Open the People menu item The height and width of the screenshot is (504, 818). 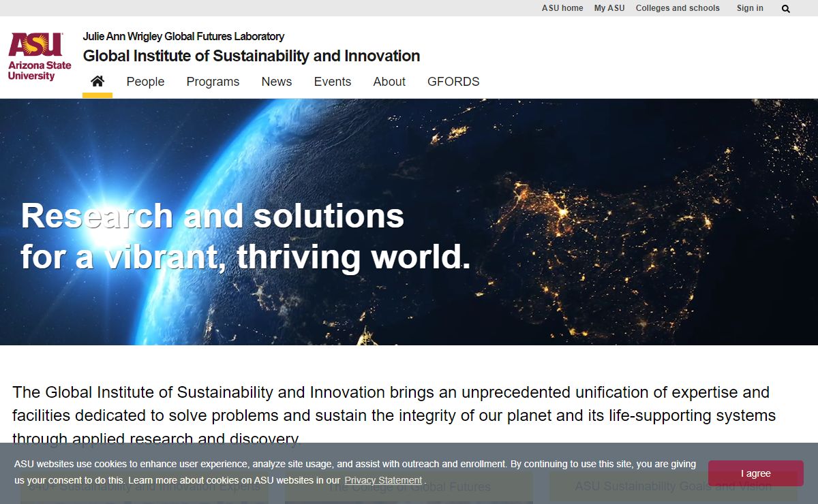[145, 82]
